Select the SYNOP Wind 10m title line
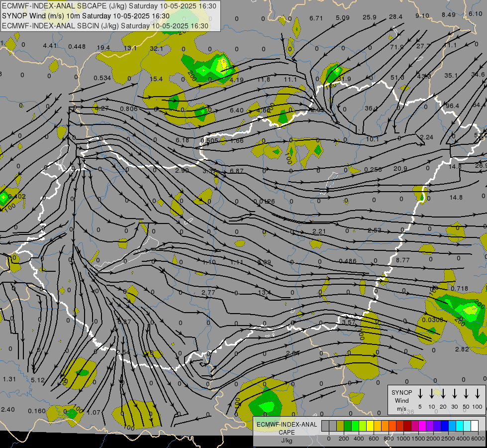The image size is (487, 448). point(86,16)
